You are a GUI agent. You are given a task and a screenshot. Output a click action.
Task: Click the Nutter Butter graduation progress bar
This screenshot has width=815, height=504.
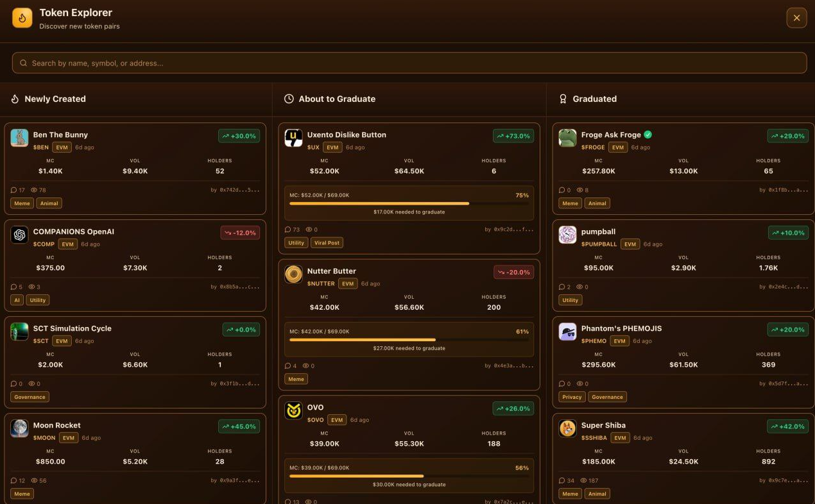pyautogui.click(x=409, y=340)
